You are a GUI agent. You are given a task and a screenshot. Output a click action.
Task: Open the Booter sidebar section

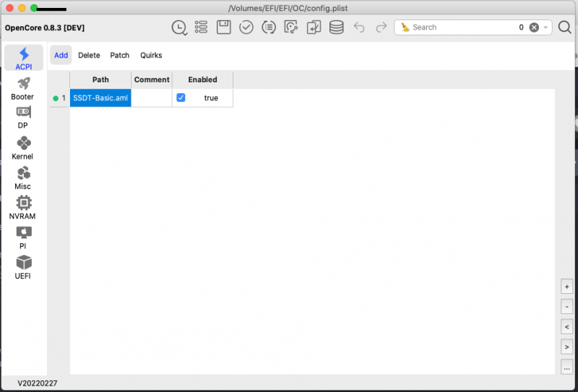tap(22, 88)
